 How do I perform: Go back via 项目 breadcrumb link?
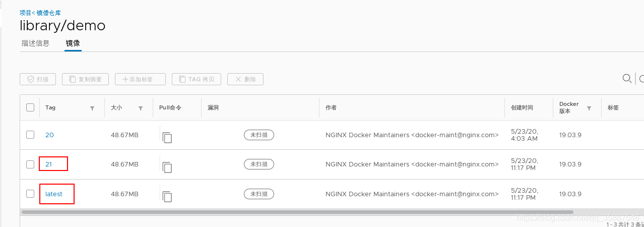(x=24, y=13)
